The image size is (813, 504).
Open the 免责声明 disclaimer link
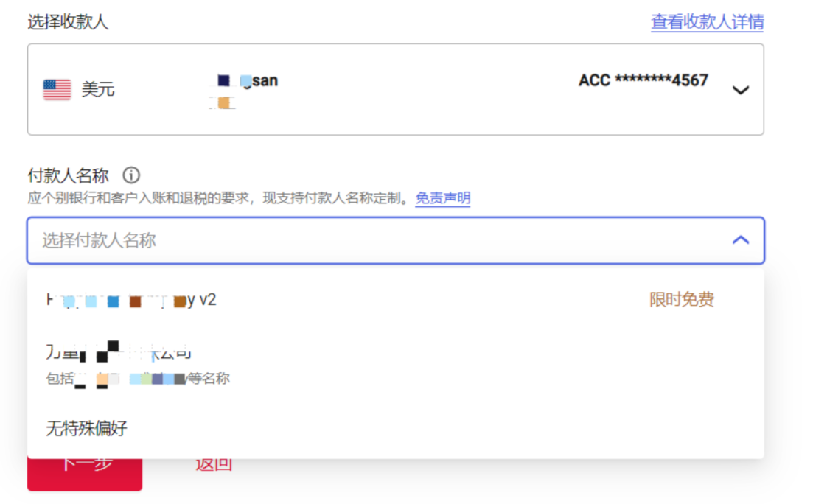(x=442, y=198)
